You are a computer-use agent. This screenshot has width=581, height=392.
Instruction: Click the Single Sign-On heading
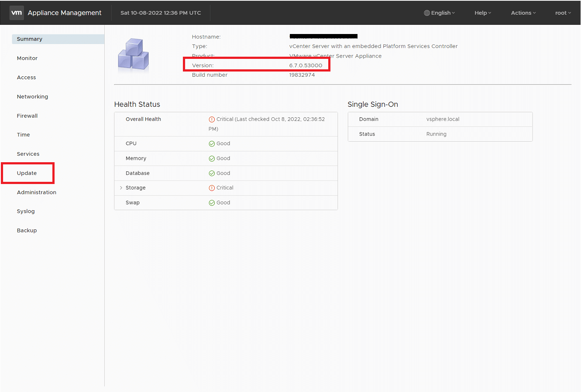coord(373,105)
